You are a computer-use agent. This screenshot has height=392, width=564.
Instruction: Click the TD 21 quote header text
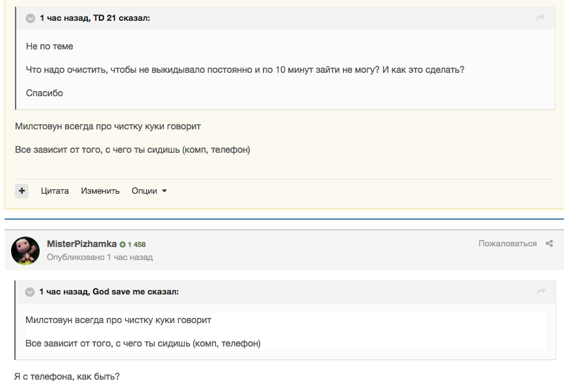[x=95, y=18]
